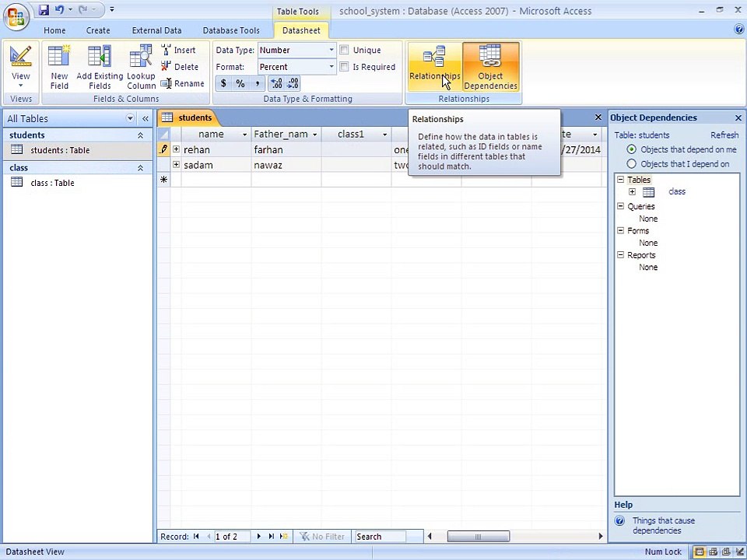Collapse the Tables dependency node
747x560 pixels.
(620, 180)
